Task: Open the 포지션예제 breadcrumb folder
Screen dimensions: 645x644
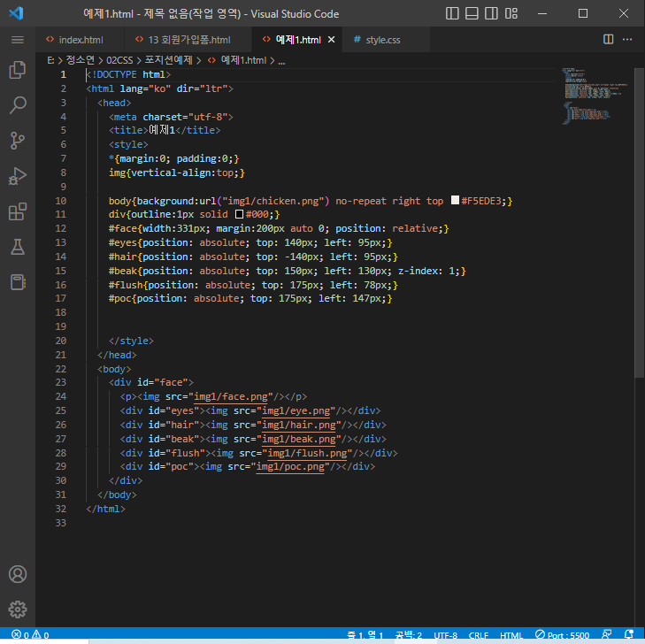Action: pos(168,60)
